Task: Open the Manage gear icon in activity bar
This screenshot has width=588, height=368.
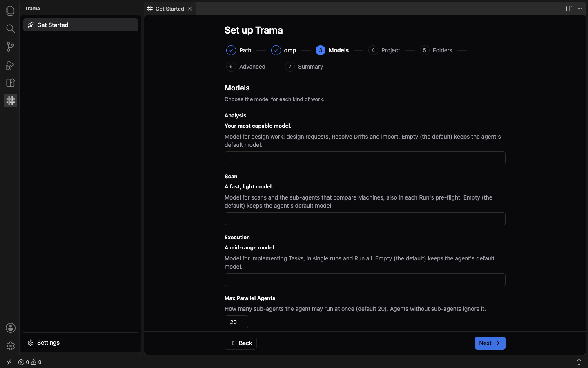Action: pyautogui.click(x=11, y=346)
